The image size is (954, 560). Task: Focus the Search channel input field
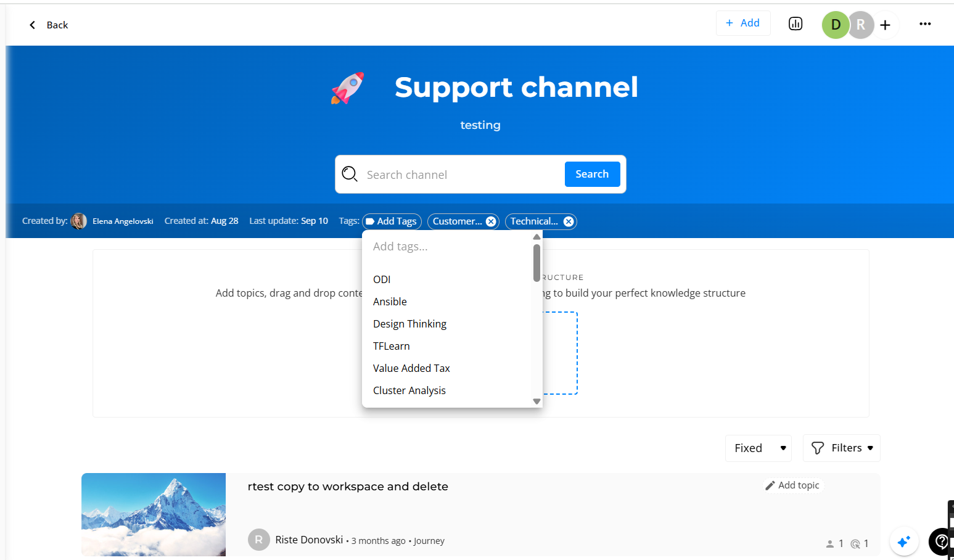coord(459,175)
